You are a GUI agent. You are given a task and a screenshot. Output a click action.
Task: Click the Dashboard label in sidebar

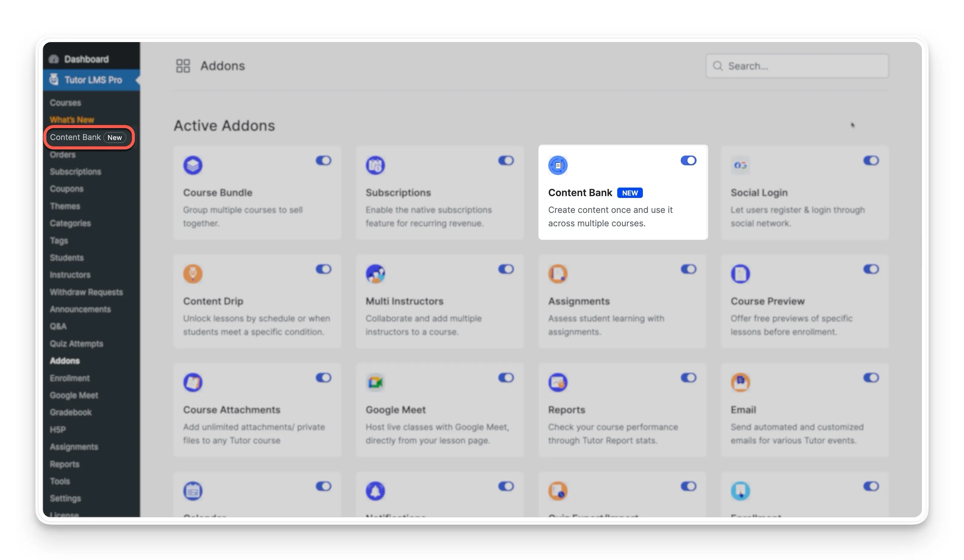[86, 59]
